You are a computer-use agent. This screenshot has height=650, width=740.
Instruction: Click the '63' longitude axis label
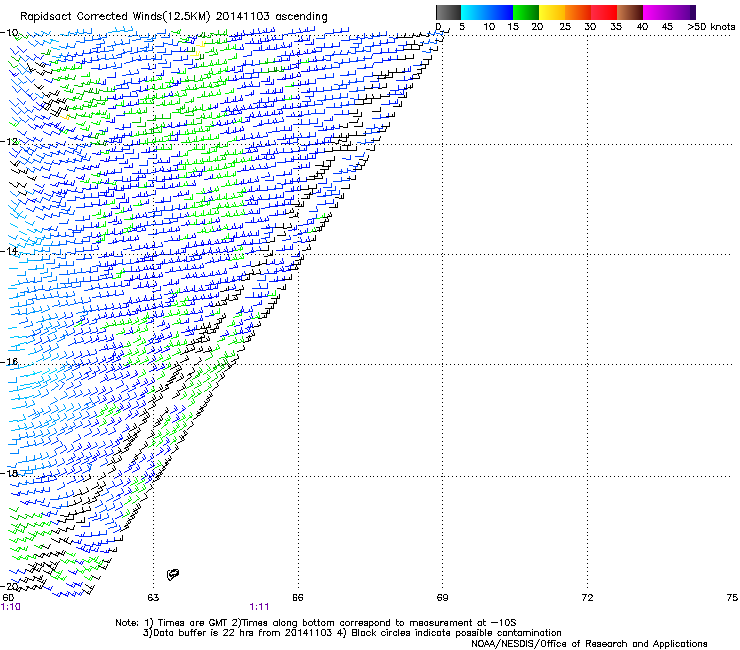click(x=153, y=598)
